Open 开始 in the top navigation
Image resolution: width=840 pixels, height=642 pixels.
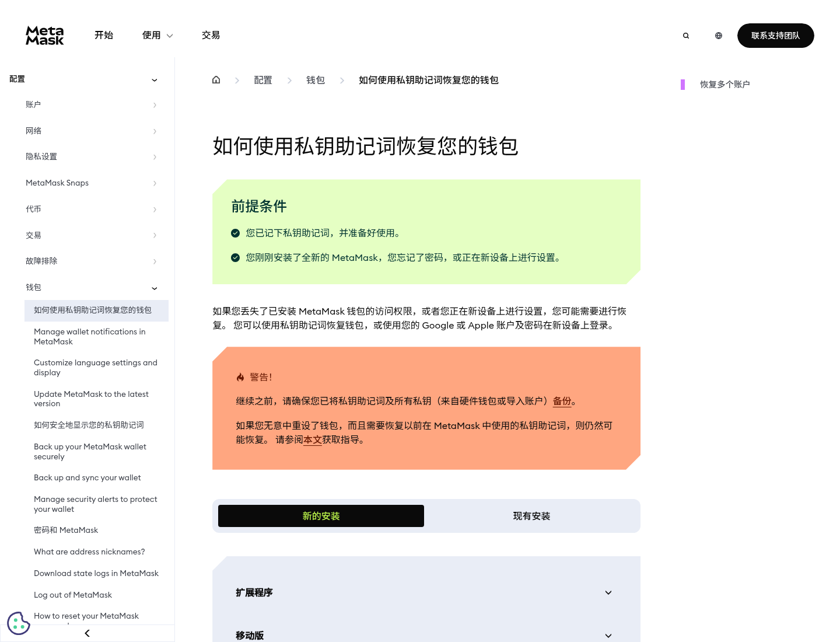click(x=104, y=36)
